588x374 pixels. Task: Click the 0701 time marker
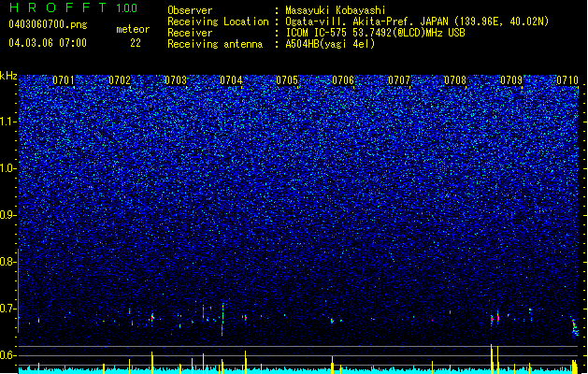[64, 80]
